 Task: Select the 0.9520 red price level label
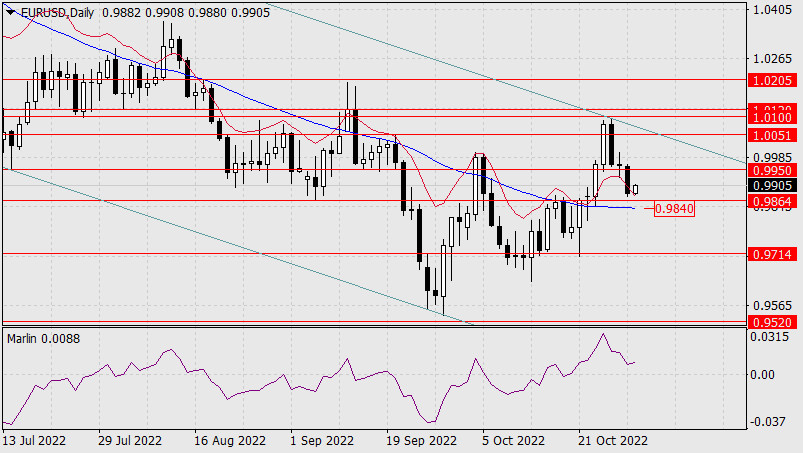[x=773, y=322]
